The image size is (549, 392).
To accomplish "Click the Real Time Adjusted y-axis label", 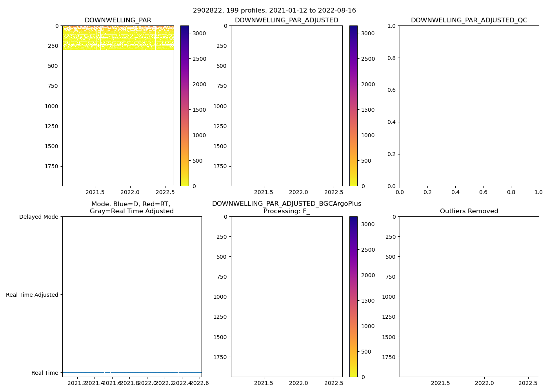I will [x=32, y=295].
